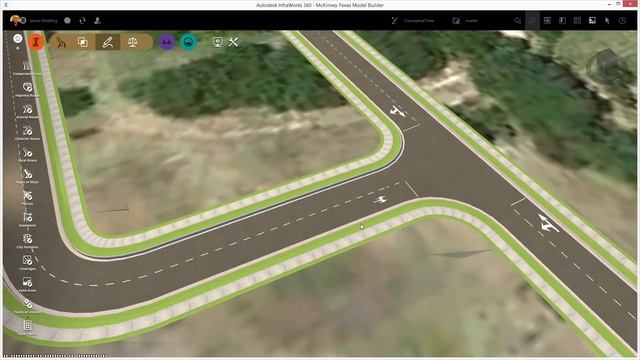Click the user avatar in the top bar

coord(16,20)
